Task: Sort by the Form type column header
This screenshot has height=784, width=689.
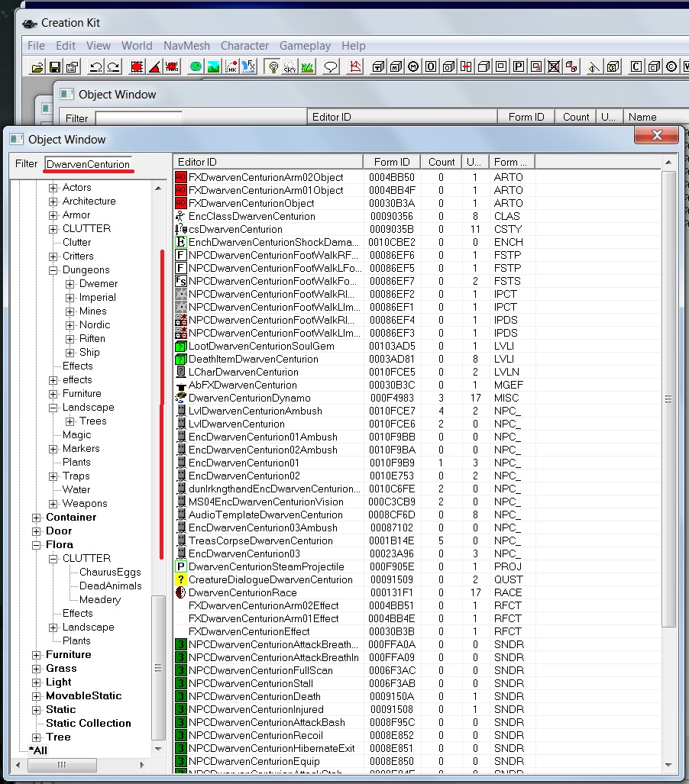Action: click(x=512, y=162)
